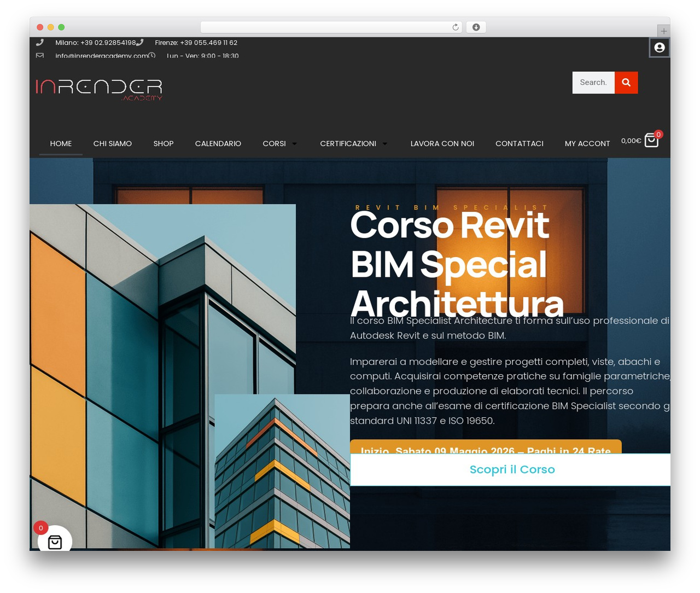700x593 pixels.
Task: Click the small glass tower building image
Action: (x=282, y=471)
